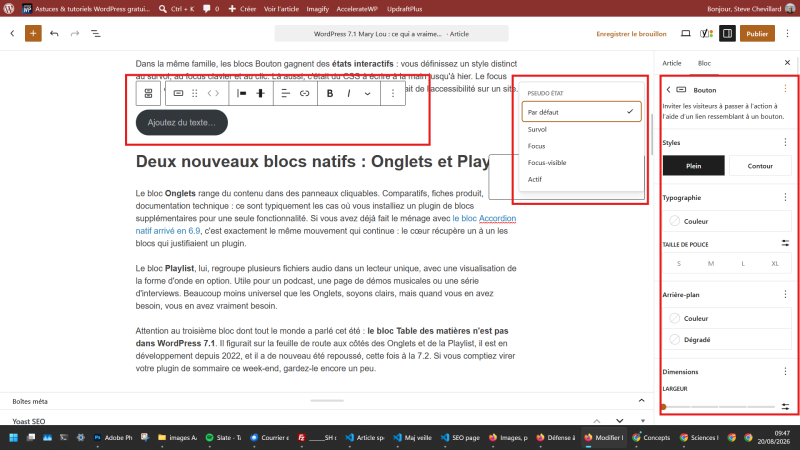Viewport: 800px width, 450px height.
Task: Choose the Plein button style
Action: pos(693,166)
